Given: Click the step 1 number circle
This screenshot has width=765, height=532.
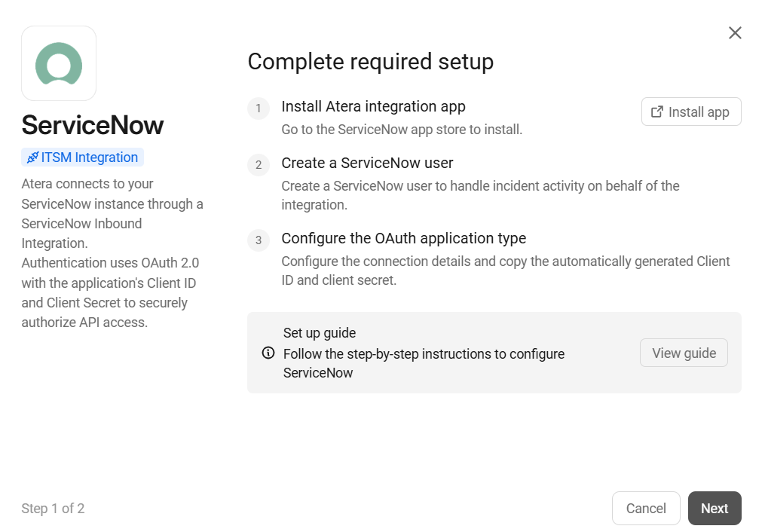Looking at the screenshot, I should pyautogui.click(x=259, y=109).
